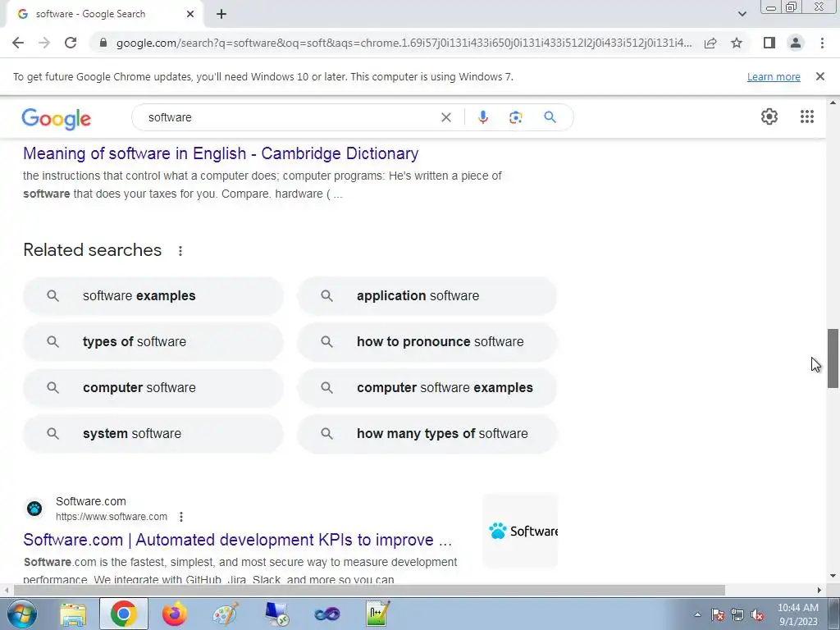
Task: Go to the Google homepage via logo
Action: coord(57,118)
